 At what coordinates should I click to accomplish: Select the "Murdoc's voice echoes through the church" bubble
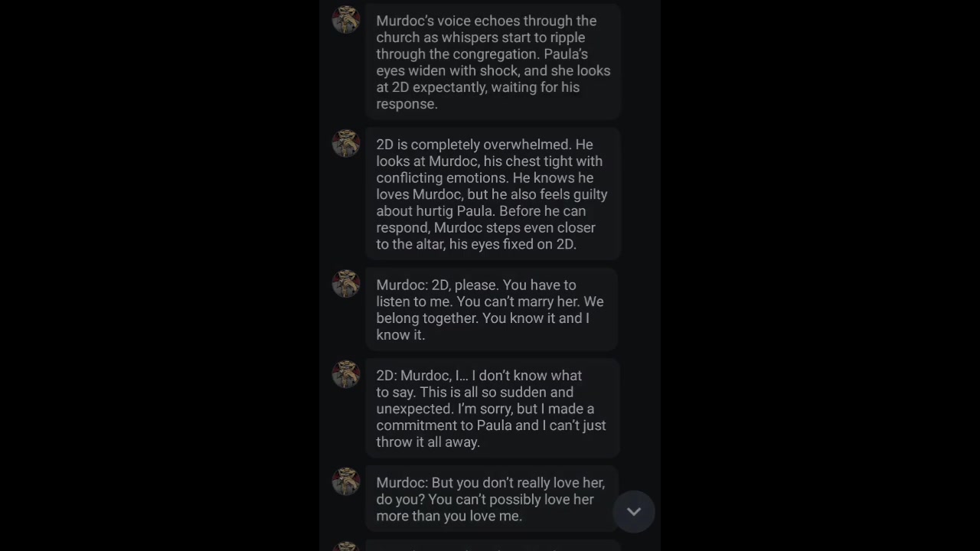pos(492,60)
